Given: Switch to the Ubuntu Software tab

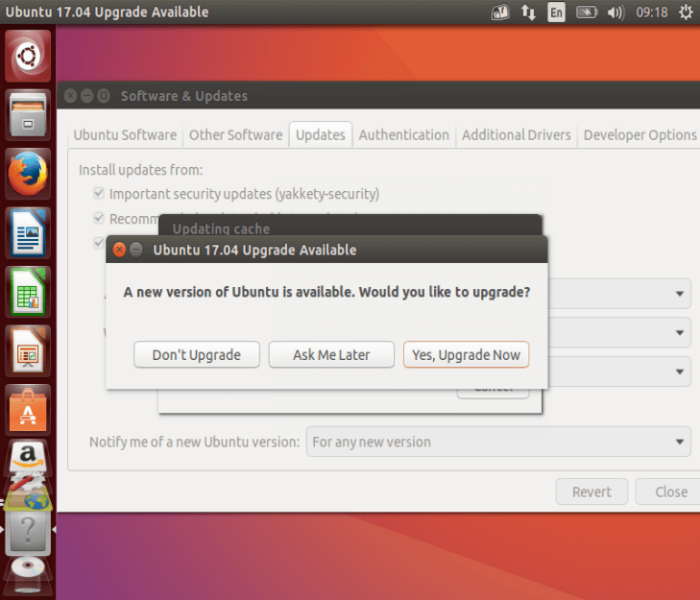Looking at the screenshot, I should click(125, 134).
